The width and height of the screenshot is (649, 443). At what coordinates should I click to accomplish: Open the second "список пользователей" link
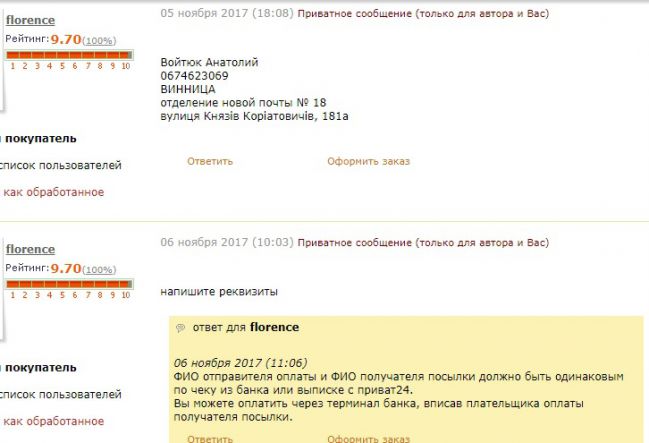coord(60,394)
